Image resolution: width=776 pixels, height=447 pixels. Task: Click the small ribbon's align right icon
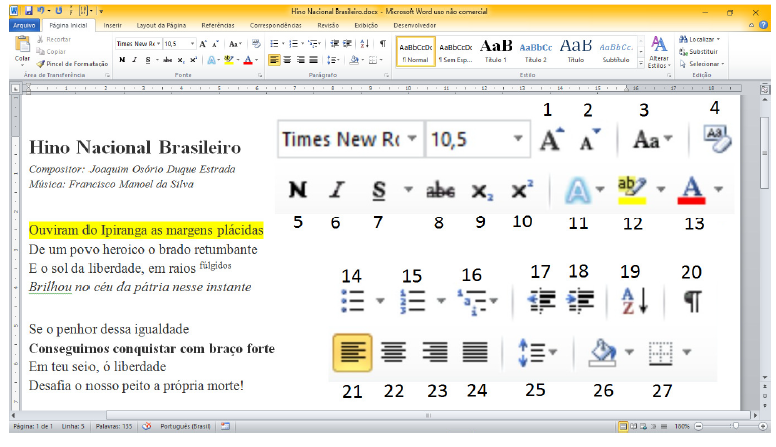[x=300, y=60]
